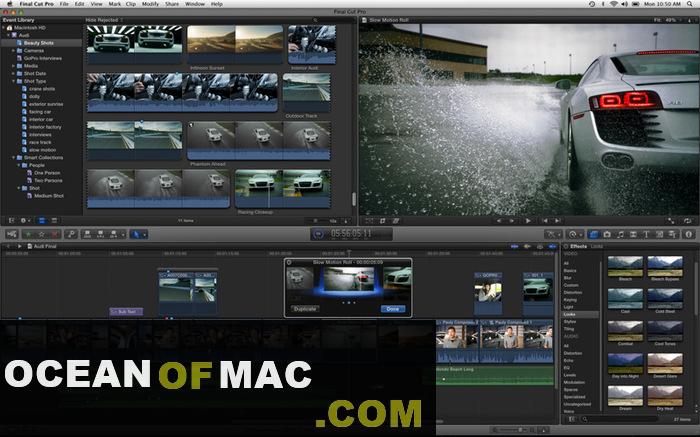Toggle viewer loop playback icon
The image size is (700, 437).
(688, 221)
